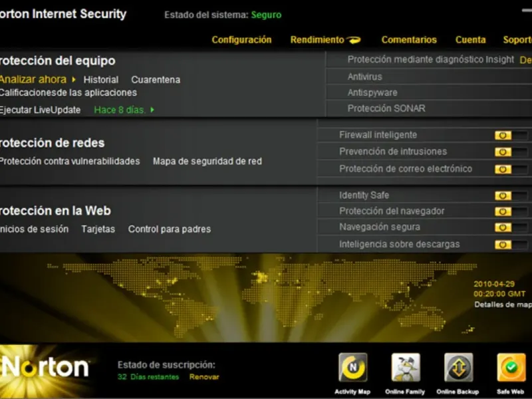Screen dimensions: 532x399
Task: Click the Protección del navegador label
Action: coord(392,211)
